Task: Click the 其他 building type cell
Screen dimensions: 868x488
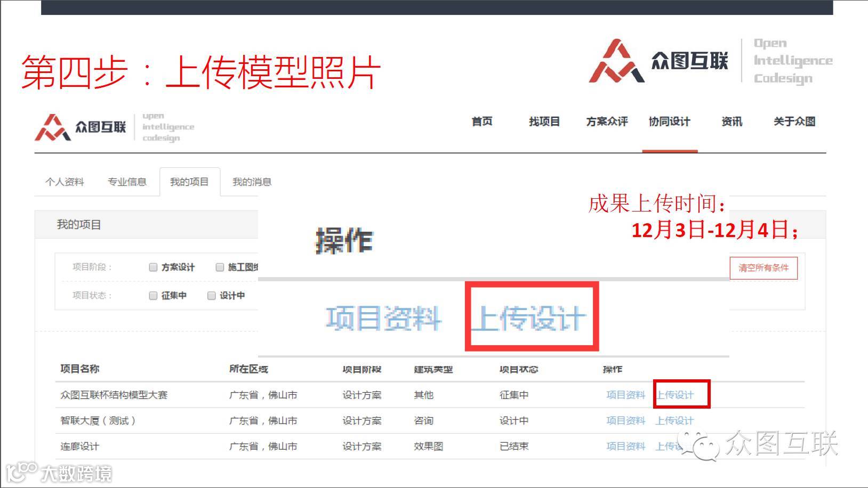Action: (x=424, y=395)
